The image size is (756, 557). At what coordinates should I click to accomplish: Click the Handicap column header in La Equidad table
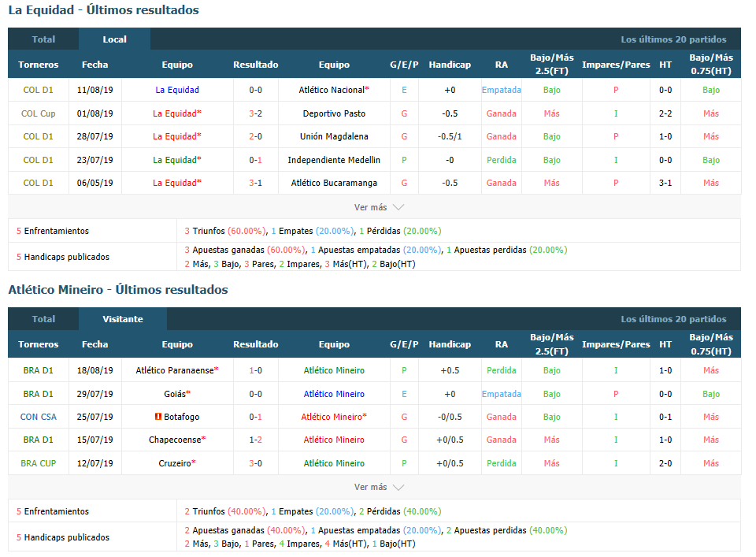tap(450, 64)
